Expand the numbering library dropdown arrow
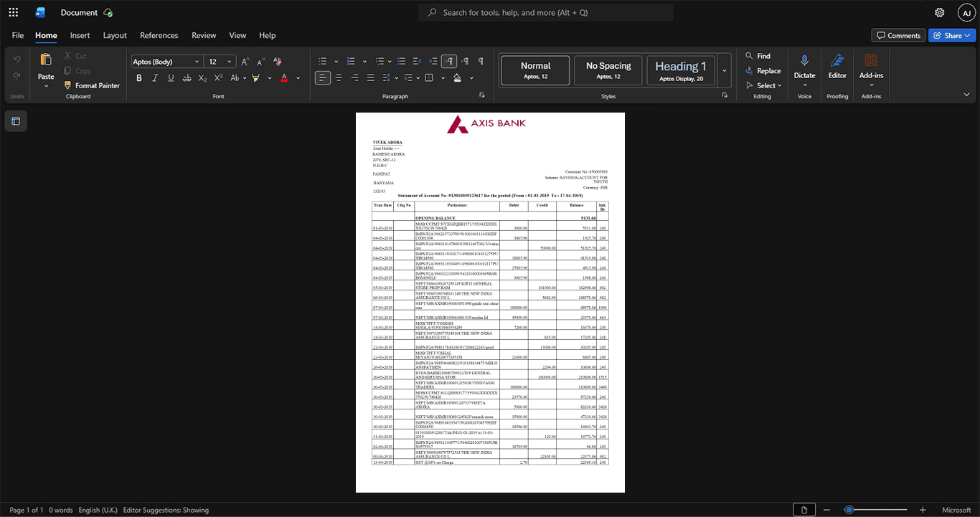 click(x=364, y=62)
